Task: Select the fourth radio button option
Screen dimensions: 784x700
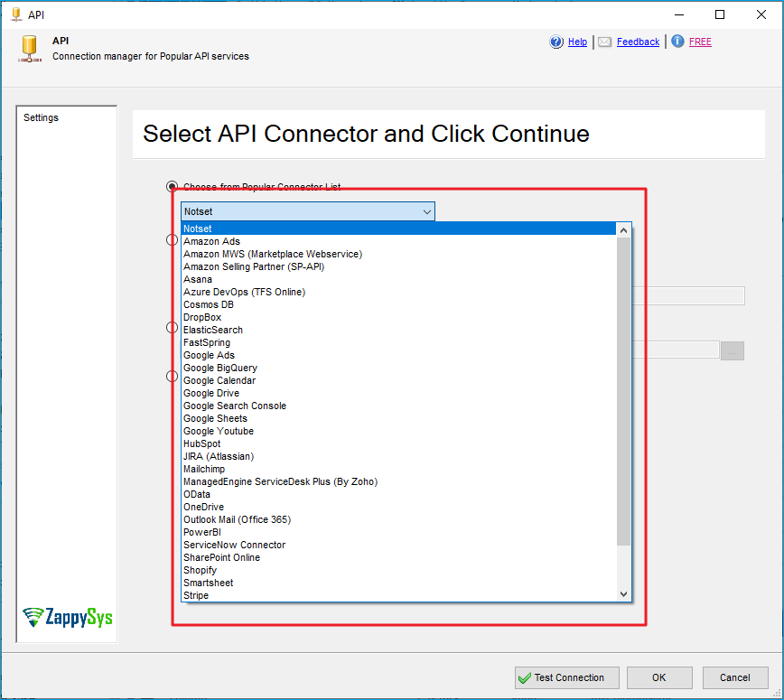Action: [172, 376]
